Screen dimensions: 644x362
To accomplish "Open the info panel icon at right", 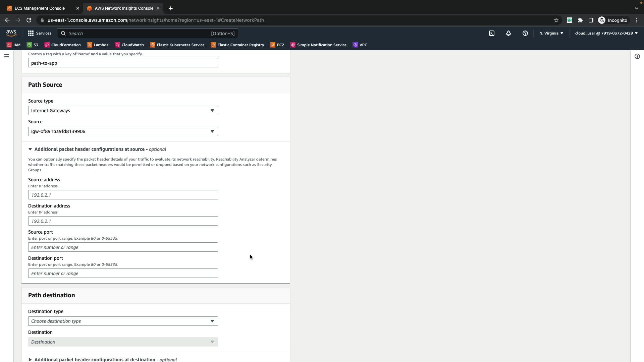I will [x=637, y=56].
